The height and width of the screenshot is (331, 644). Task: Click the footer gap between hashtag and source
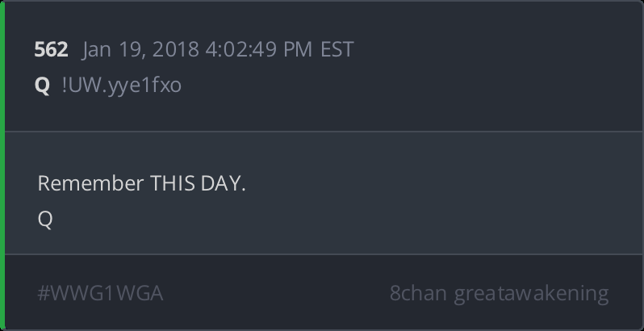click(274, 293)
